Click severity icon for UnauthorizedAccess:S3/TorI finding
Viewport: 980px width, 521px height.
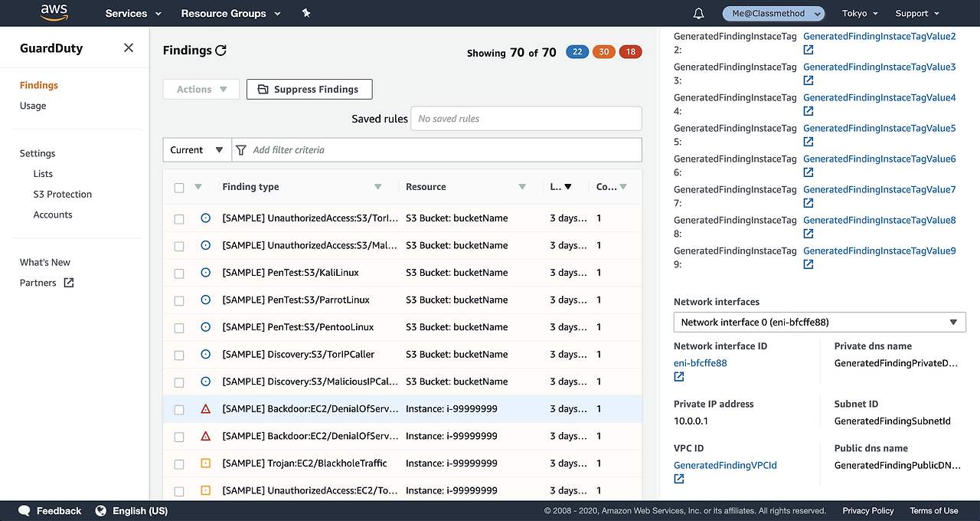tap(205, 218)
